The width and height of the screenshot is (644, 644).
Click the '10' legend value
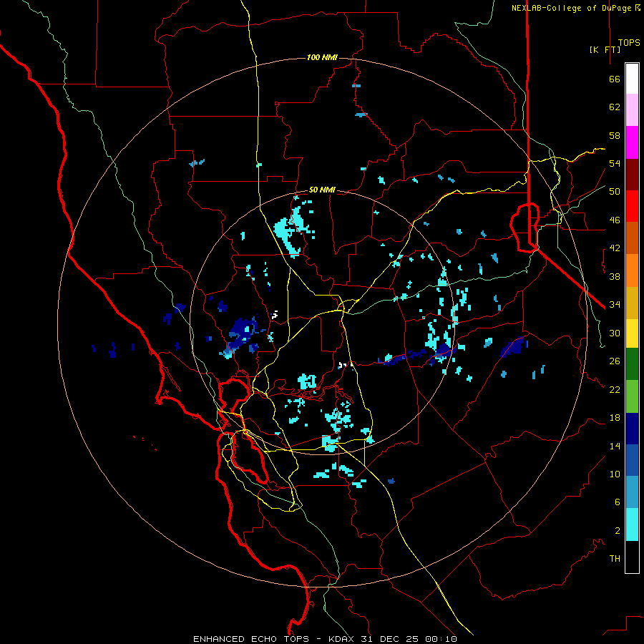coord(615,474)
